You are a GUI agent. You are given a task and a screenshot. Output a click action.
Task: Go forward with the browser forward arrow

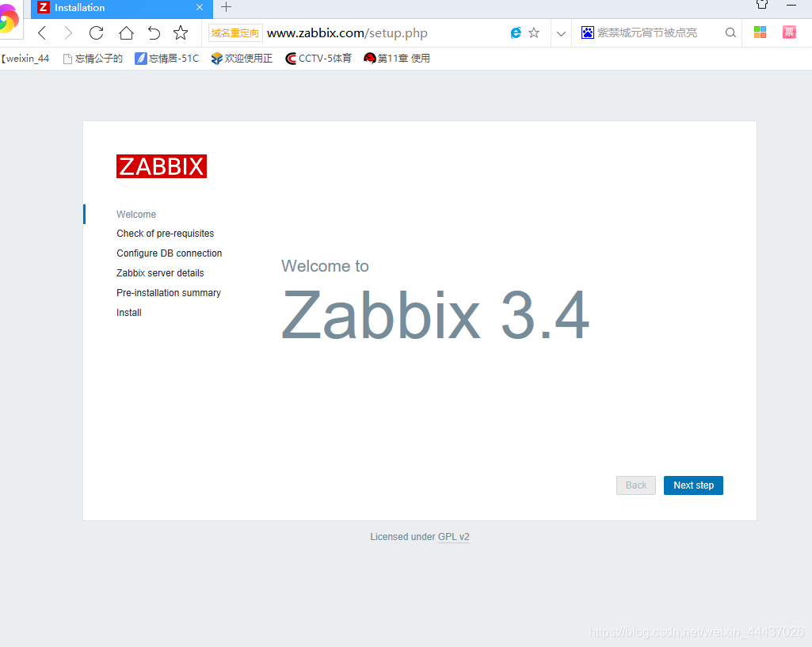[x=68, y=33]
